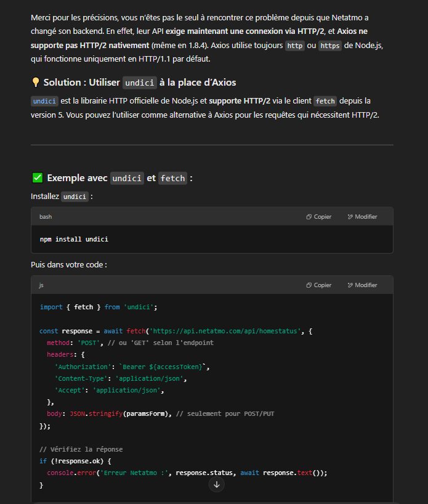Screen dimensions: 428x504
Task: Click the 'Puis dans votre code' text
Action: pyautogui.click(x=69, y=264)
